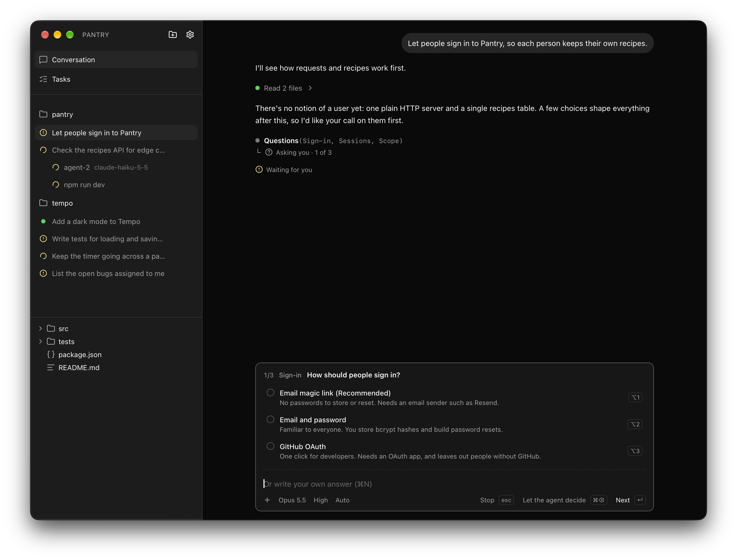The height and width of the screenshot is (560, 737).
Task: Click the Next button
Action: [630, 500]
